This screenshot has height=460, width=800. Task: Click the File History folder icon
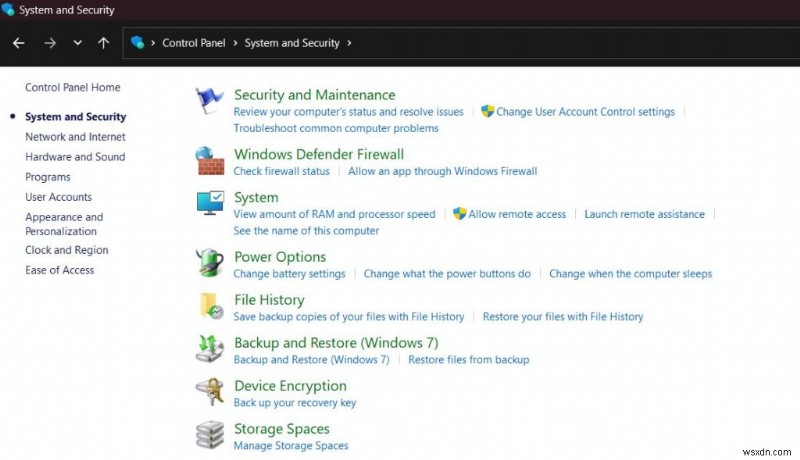pos(211,306)
